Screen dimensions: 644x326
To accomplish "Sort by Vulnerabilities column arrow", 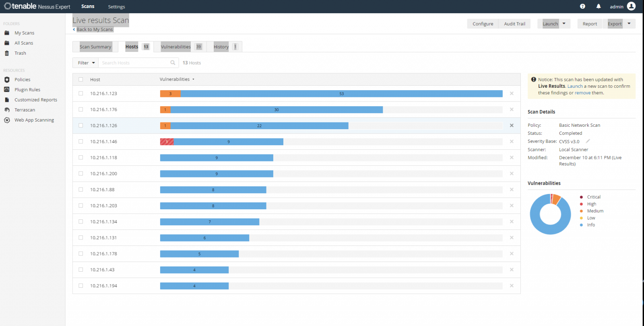I will point(193,79).
